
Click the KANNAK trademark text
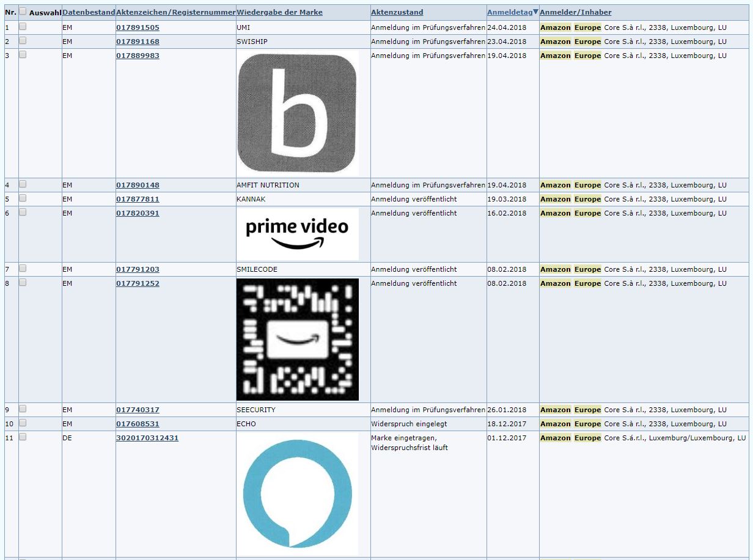[251, 199]
